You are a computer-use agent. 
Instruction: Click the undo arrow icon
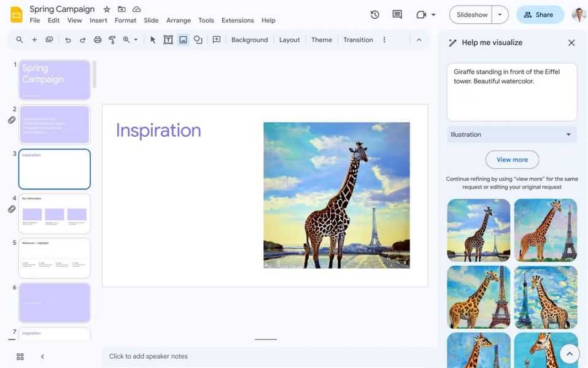(x=68, y=40)
